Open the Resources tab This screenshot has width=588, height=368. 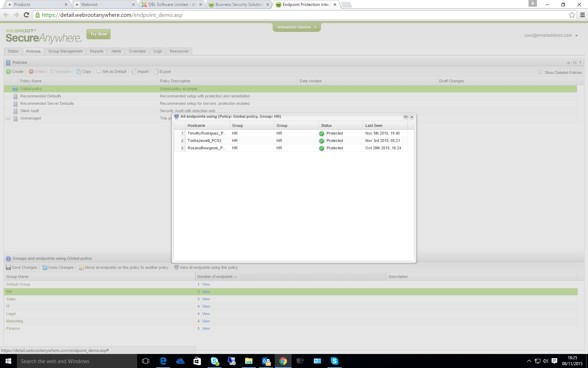click(179, 52)
